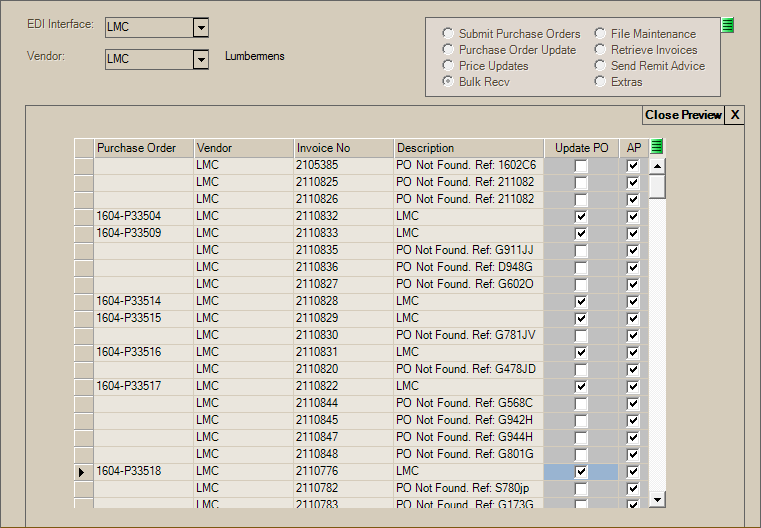Uncheck Update PO for invoice 2110776
Image resolution: width=761 pixels, height=528 pixels.
[x=581, y=472]
